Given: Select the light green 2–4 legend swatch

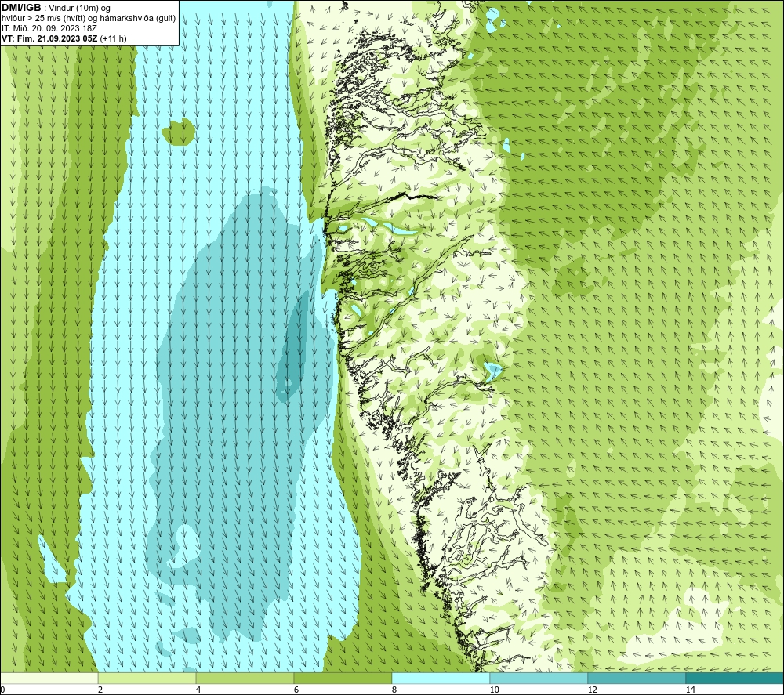Looking at the screenshot, I should point(147,678).
